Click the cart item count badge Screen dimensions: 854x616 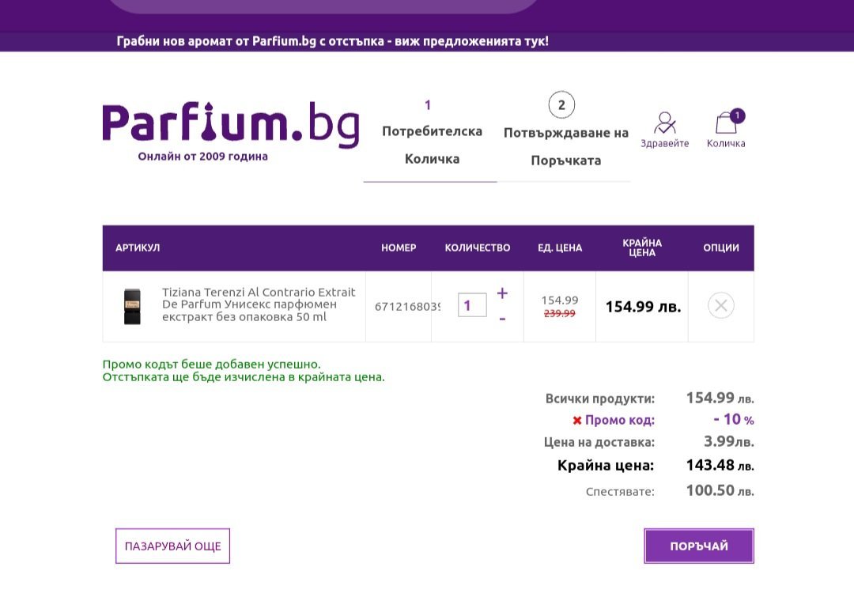click(737, 116)
